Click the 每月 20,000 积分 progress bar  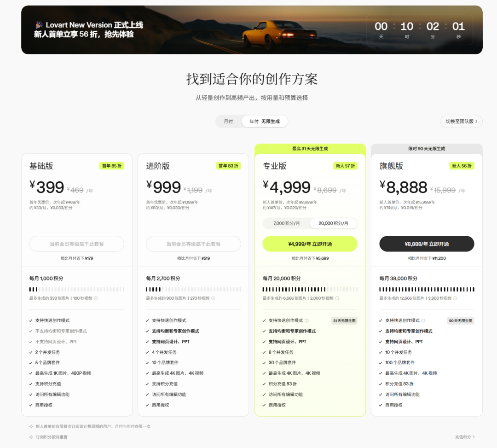310,290
